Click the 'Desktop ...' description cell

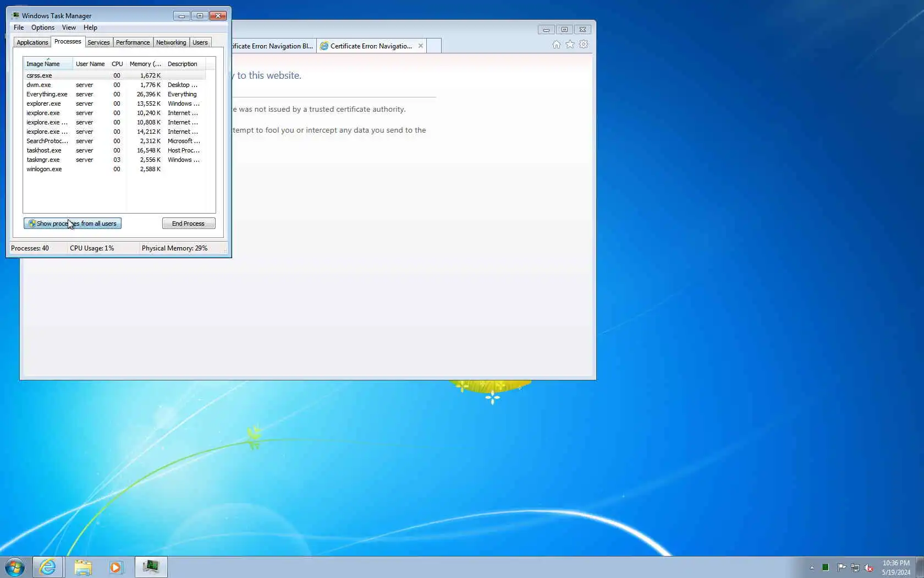point(183,85)
